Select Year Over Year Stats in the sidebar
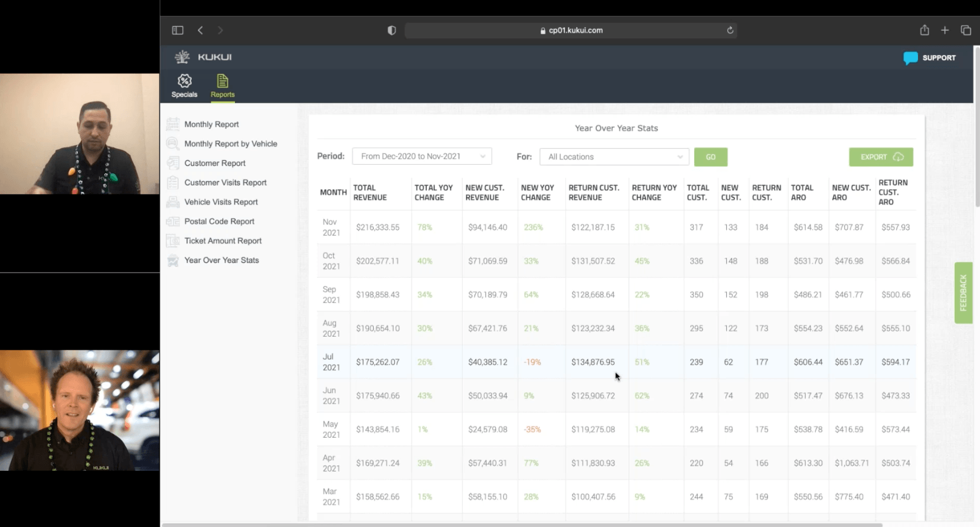The width and height of the screenshot is (980, 527). coord(221,261)
